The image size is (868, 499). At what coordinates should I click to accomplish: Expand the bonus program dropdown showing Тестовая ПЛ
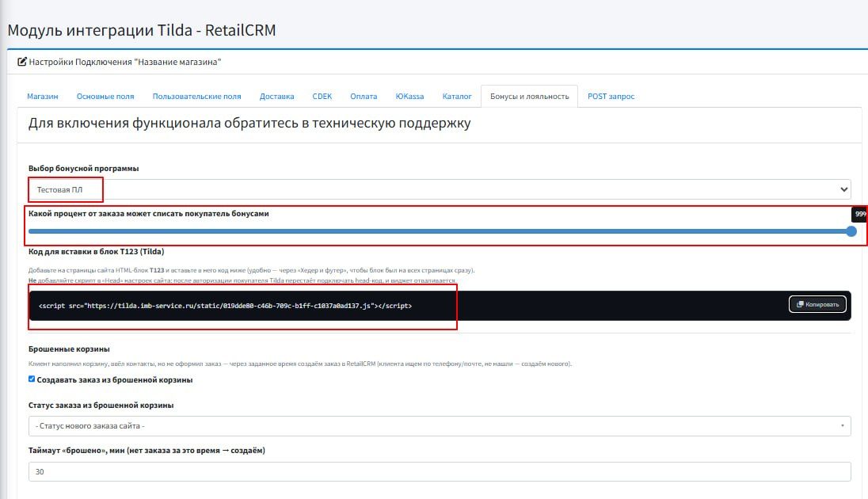tap(440, 189)
